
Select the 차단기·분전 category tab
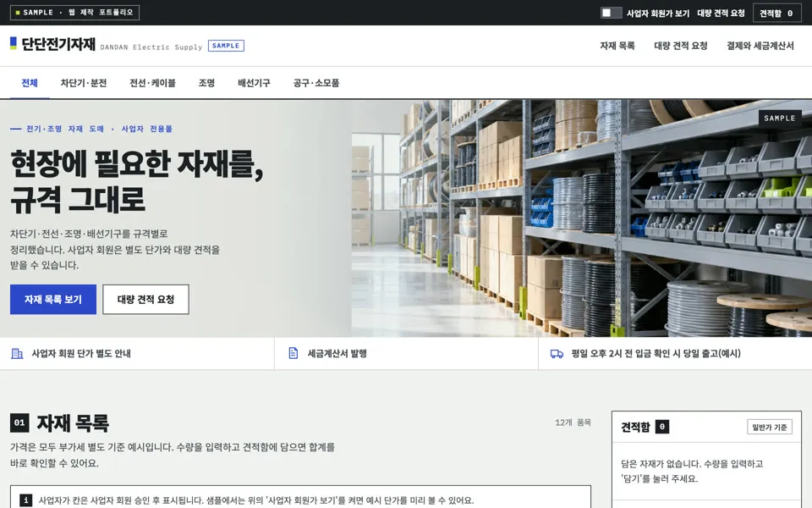click(x=84, y=83)
